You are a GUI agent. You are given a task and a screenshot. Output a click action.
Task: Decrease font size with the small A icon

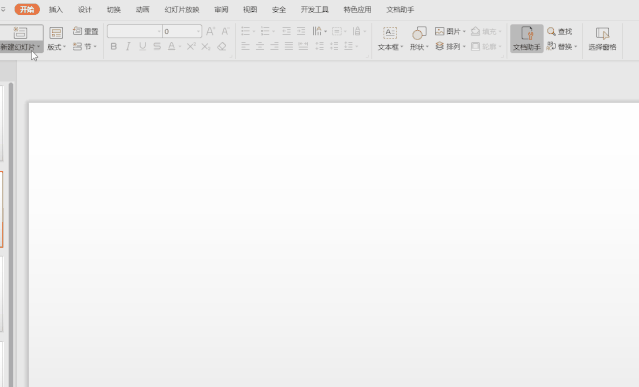coord(225,31)
